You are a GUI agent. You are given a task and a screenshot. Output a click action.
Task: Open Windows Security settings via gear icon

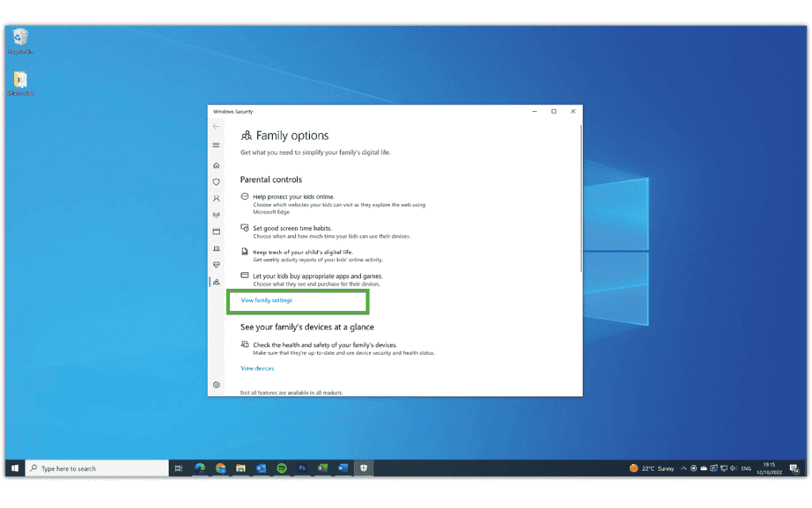point(216,385)
